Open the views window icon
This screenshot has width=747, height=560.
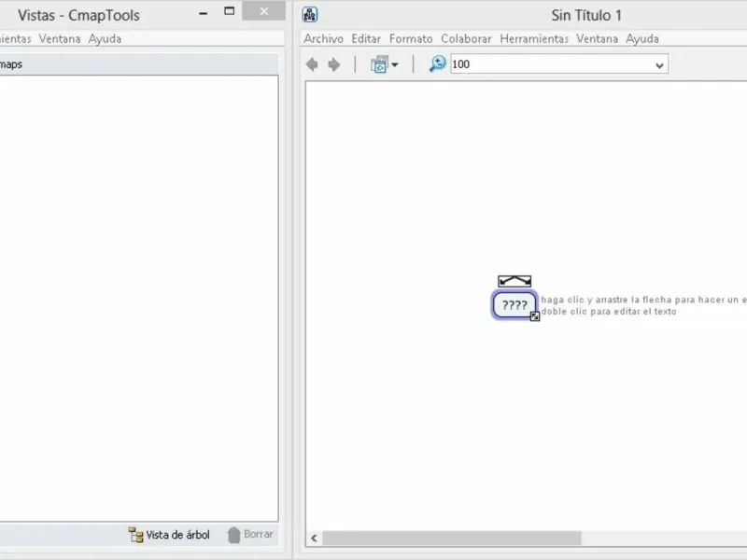379,64
